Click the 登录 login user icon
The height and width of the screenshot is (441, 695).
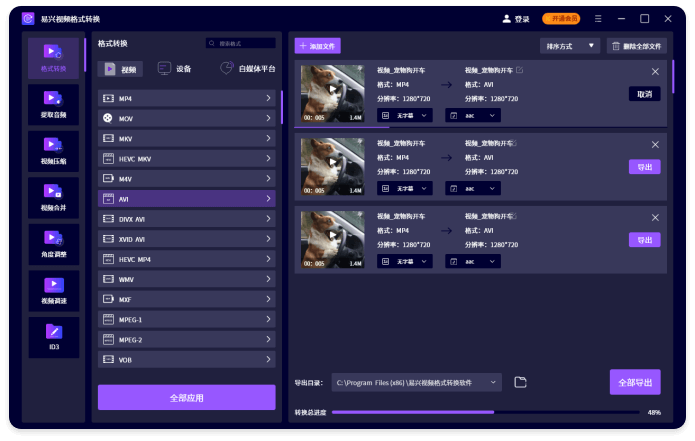[507, 19]
